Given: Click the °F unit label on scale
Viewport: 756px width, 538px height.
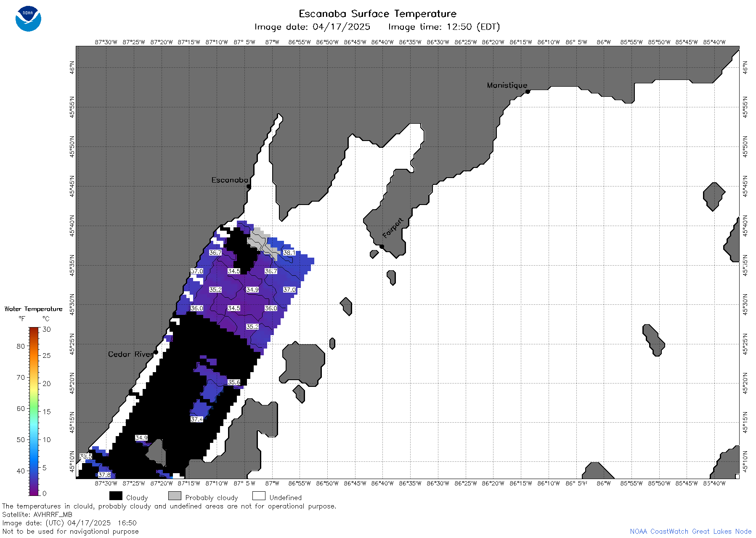Looking at the screenshot, I should 22,319.
